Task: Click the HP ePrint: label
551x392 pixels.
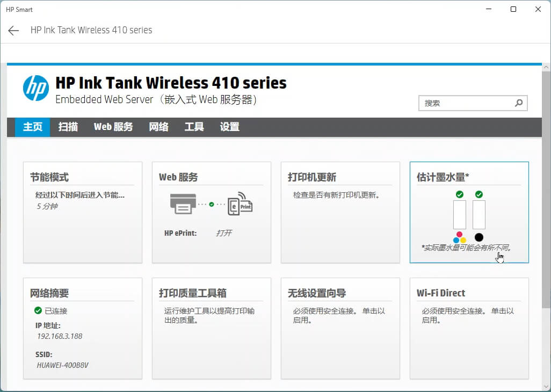Action: [x=180, y=233]
